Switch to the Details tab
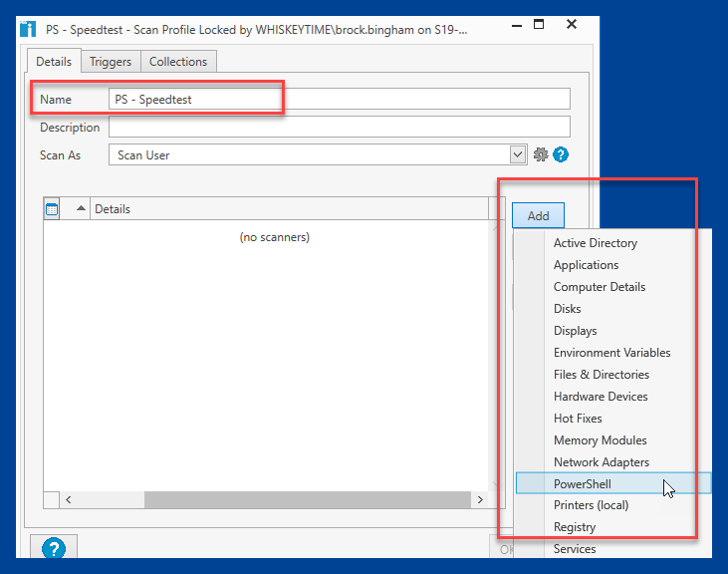The height and width of the screenshot is (574, 728). click(x=54, y=62)
